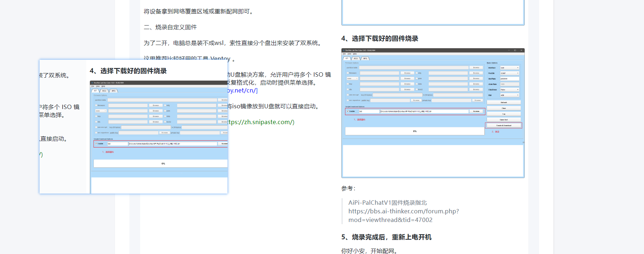Viewport: 644px width, 254px height.
Task: Switch to MCU tab in right-column Dev Cube screenshot
Action: pos(356,58)
